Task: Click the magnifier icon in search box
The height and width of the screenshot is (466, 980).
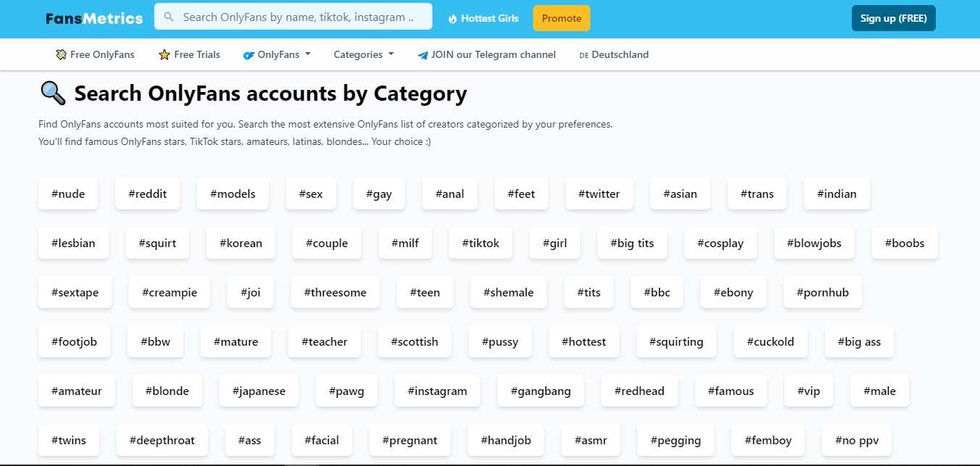Action: pos(169,17)
